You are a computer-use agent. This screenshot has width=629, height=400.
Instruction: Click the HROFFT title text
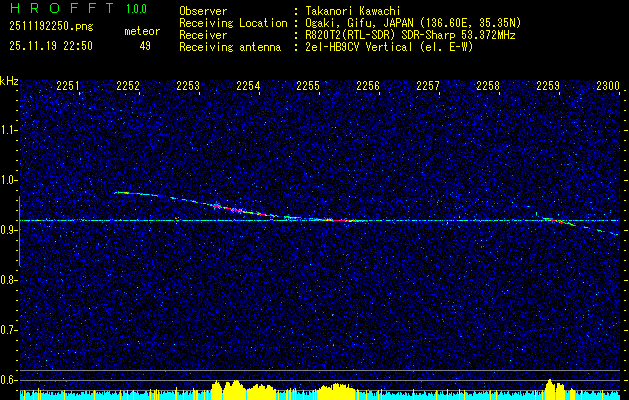tap(62, 8)
